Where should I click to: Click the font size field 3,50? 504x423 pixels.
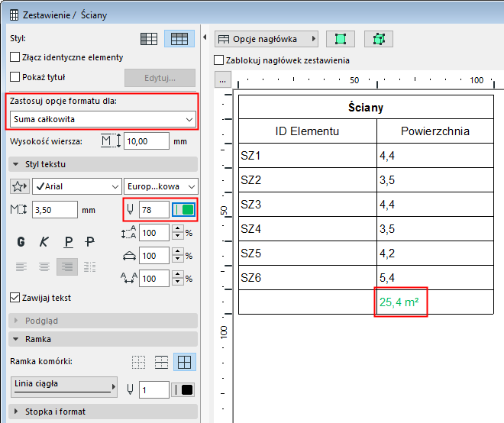55,210
